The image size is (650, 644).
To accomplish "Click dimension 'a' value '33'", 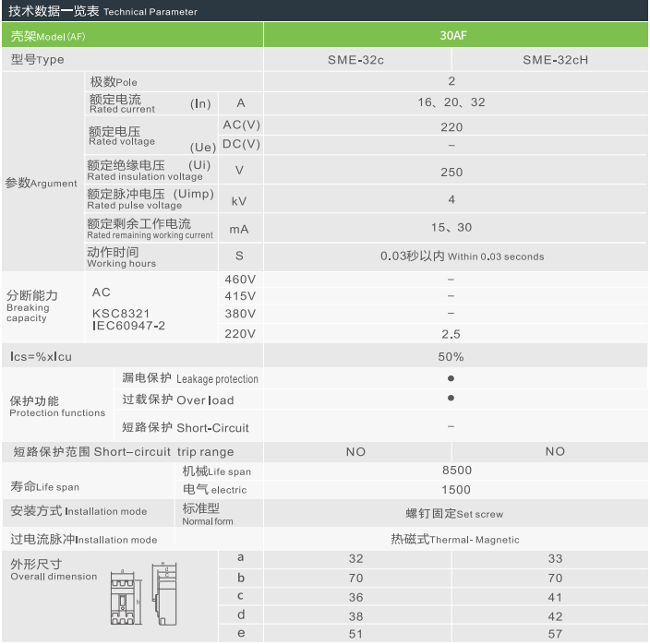I will (x=556, y=559).
